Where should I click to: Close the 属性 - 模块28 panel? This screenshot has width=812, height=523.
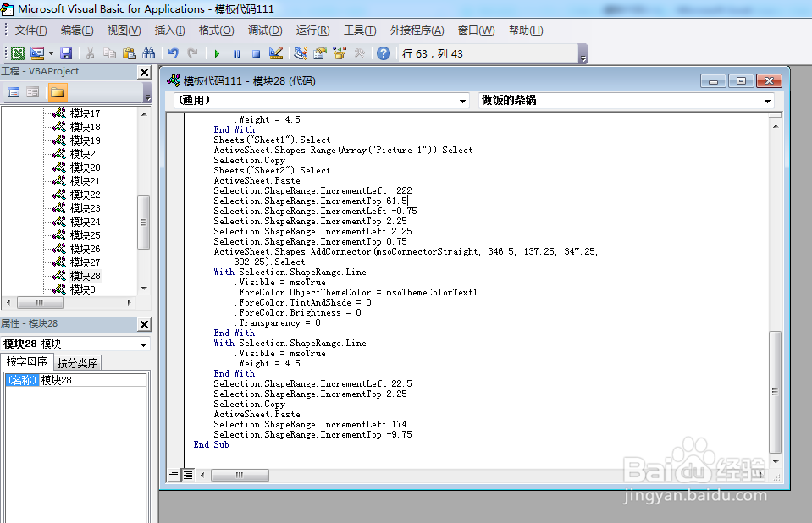point(145,324)
